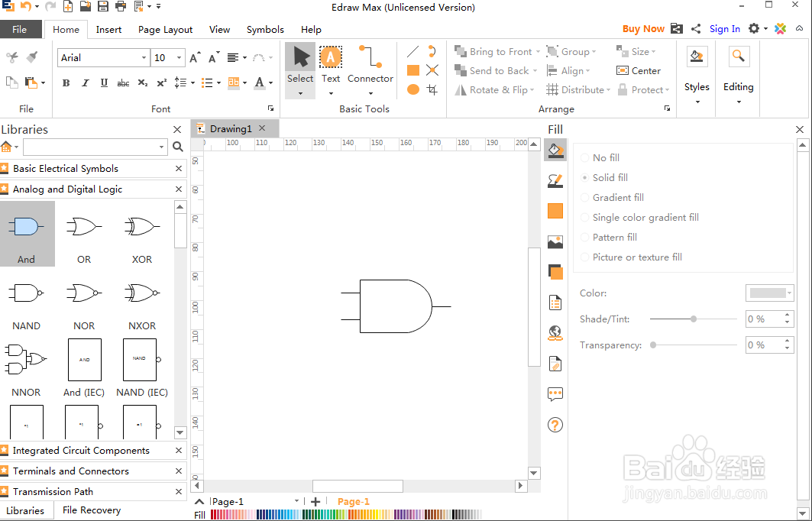Apply underline formatting

coord(104,83)
